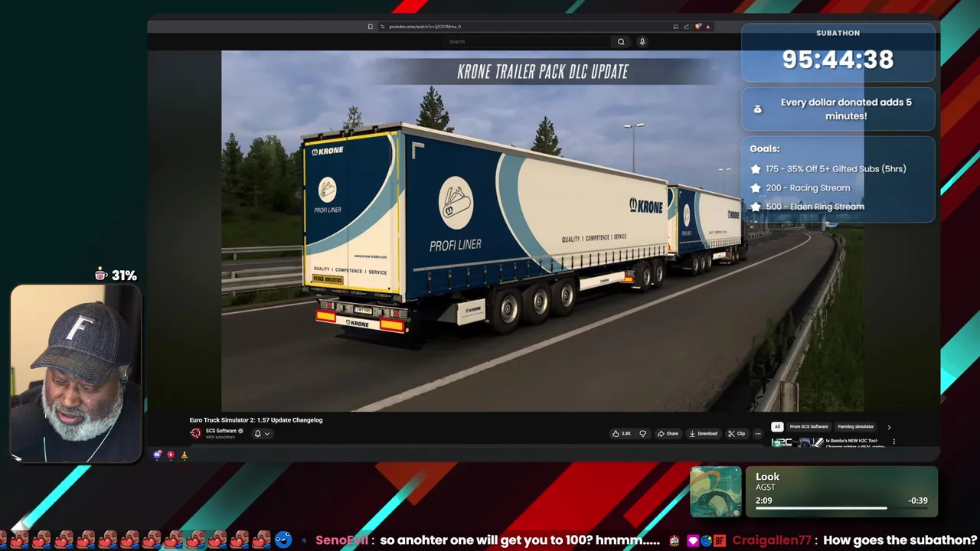Show more filter chips with the right arrow

(889, 427)
